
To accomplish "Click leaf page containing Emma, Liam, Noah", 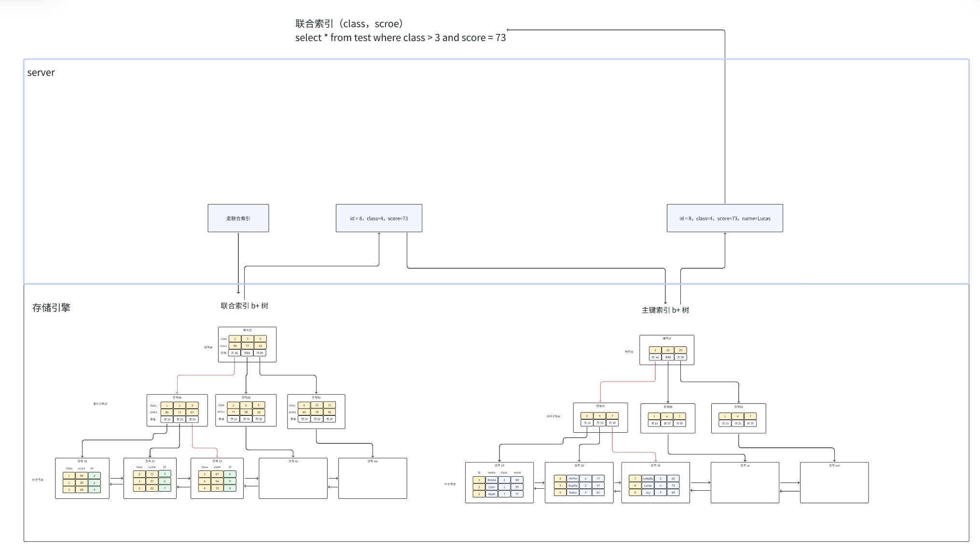I will [x=499, y=483].
